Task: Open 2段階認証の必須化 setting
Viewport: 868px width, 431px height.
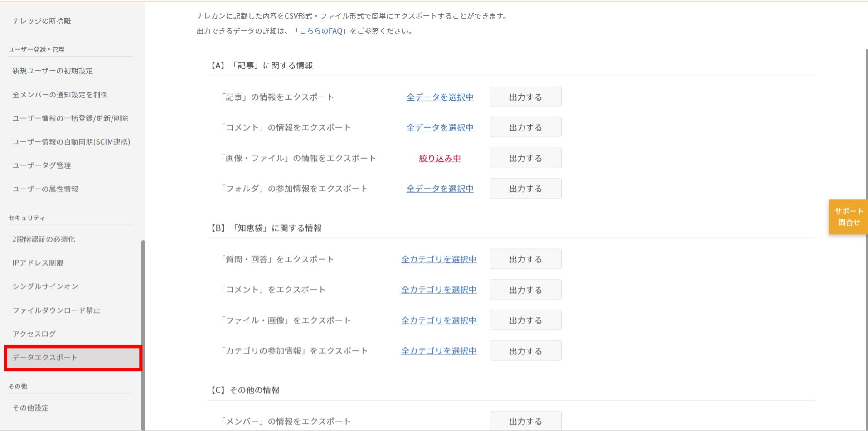Action: click(x=44, y=239)
